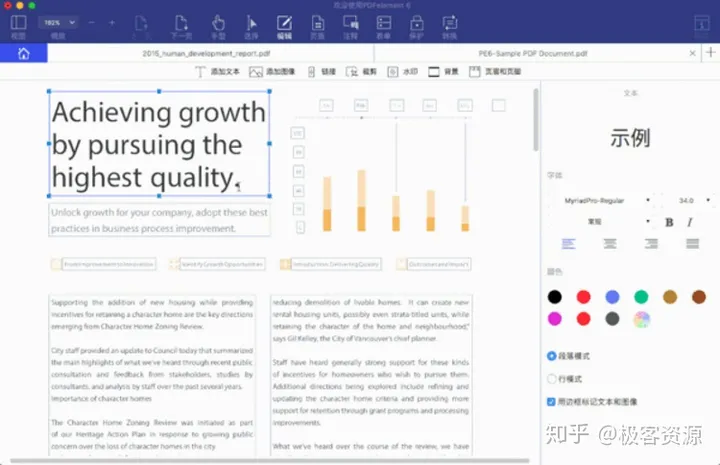Screen dimensions: 720x465
Task: Pick the red swatch beside black
Action: pos(584,297)
